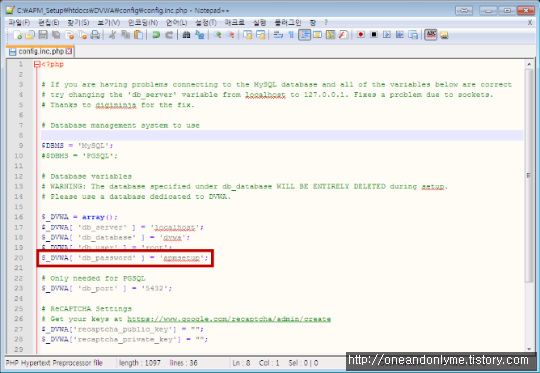Stop macro recording with the black square
Screen dimensions: 540x373
(x=374, y=35)
